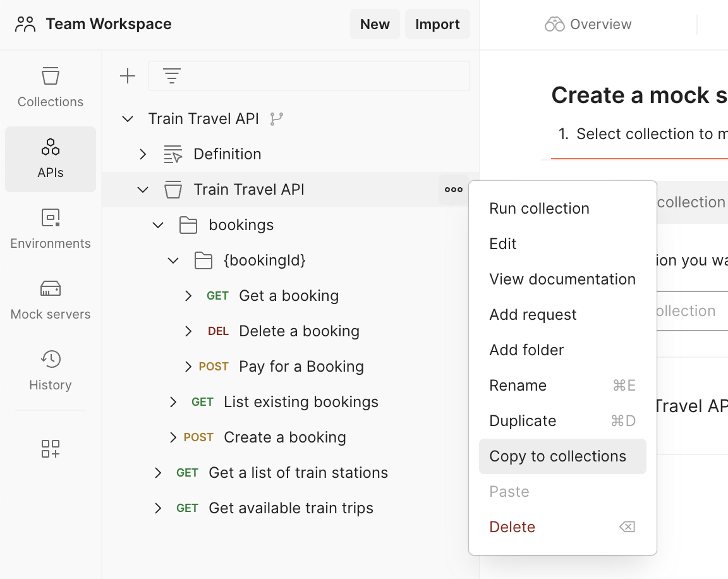Screen dimensions: 728x579
Task: Click the plus icon to create new API
Action: coord(127,75)
